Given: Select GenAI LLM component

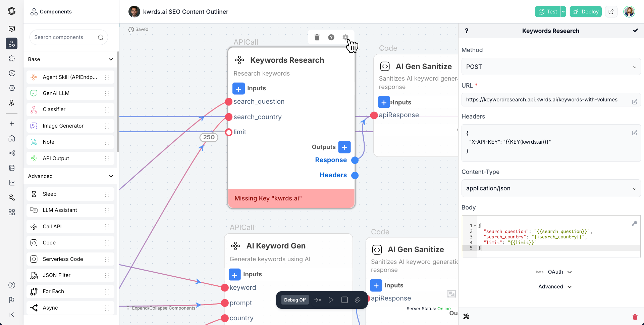Looking at the screenshot, I should pos(70,93).
